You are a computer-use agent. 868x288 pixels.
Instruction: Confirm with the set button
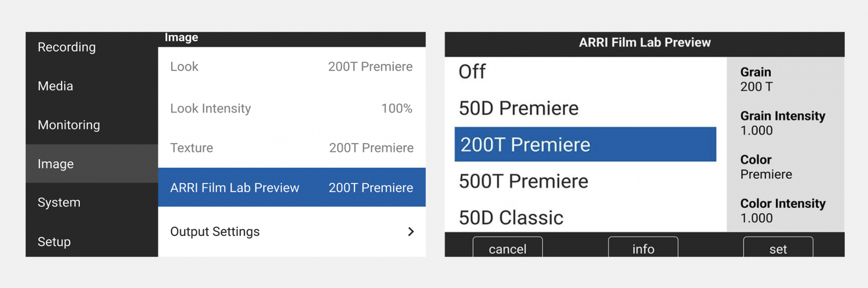[778, 249]
